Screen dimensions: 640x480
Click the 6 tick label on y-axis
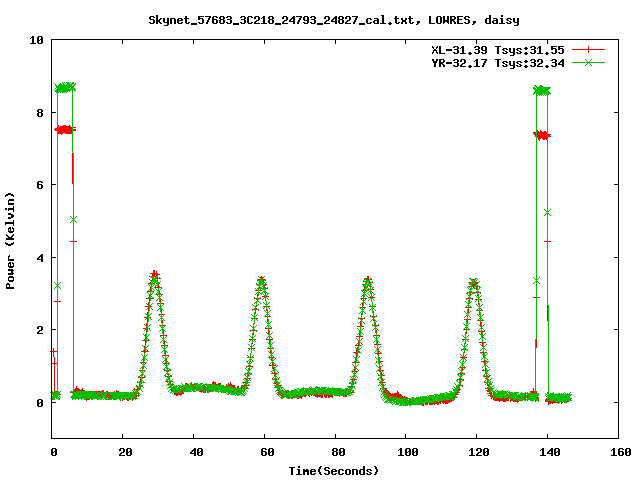40,185
